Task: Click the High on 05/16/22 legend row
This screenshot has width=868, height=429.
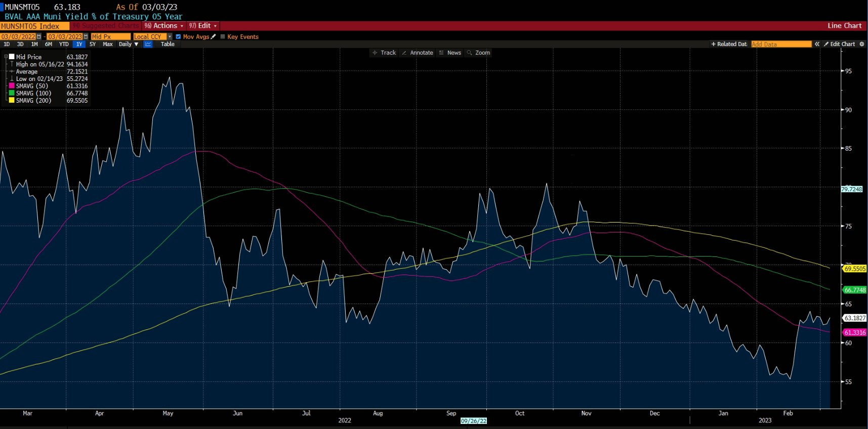Action: coord(49,64)
